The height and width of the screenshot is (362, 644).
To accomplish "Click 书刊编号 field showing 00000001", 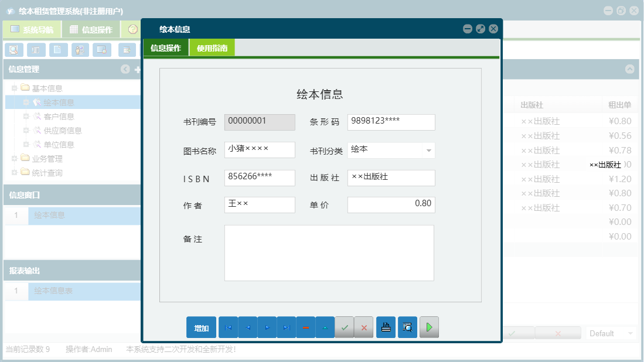I will click(x=260, y=122).
